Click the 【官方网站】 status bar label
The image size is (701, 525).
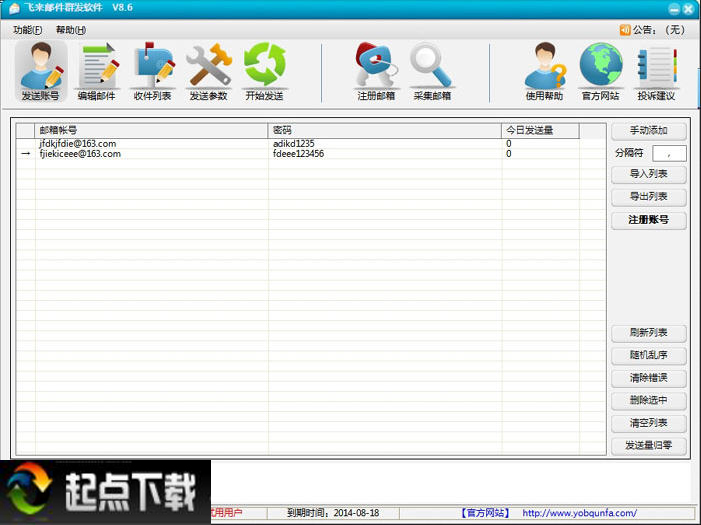[485, 513]
